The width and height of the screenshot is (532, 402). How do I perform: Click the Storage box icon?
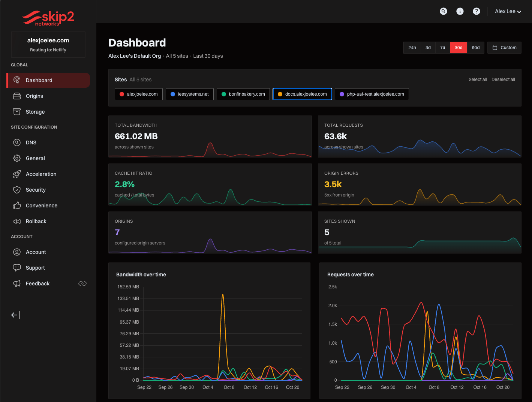[x=17, y=112]
